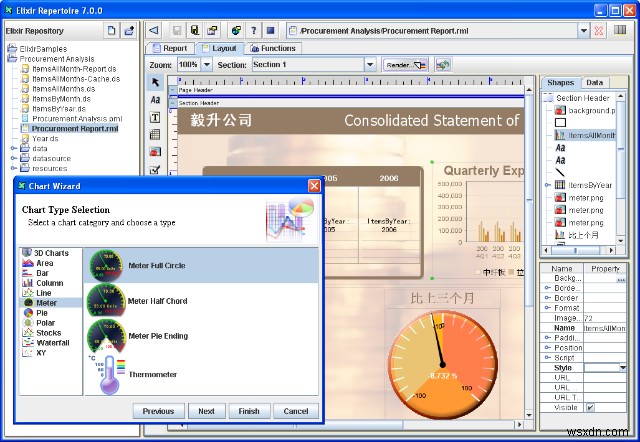The width and height of the screenshot is (640, 442).
Task: Close the Chart Wizard dialog
Action: point(314,186)
